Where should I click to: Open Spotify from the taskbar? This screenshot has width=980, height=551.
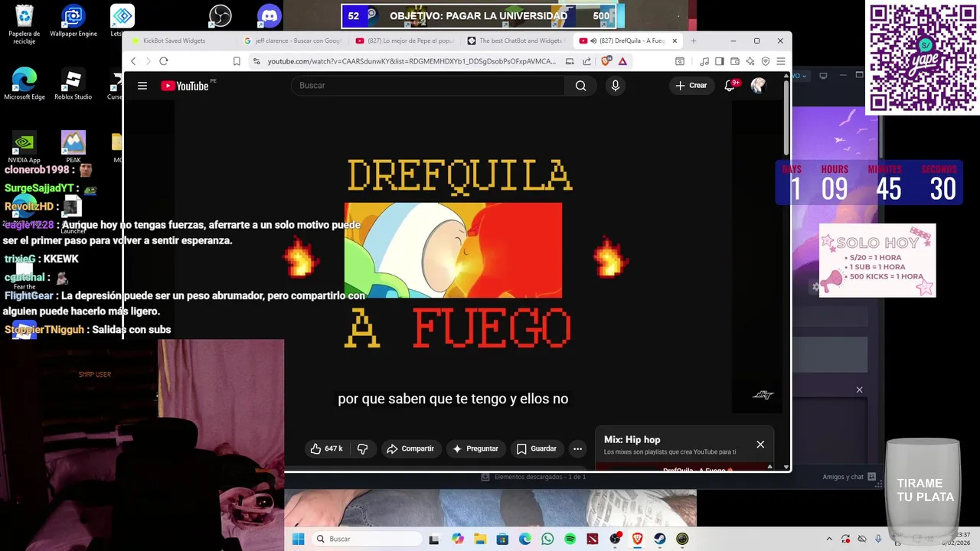[570, 539]
